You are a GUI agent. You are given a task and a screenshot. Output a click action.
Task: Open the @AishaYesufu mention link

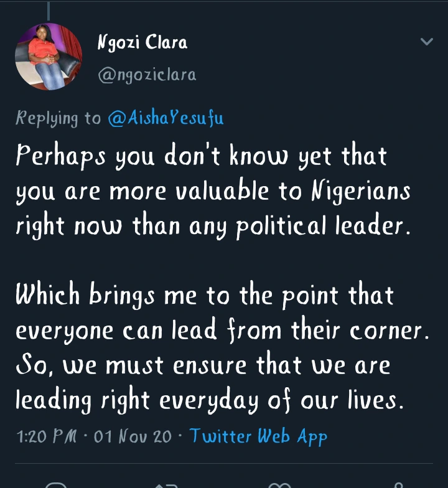pyautogui.click(x=166, y=118)
